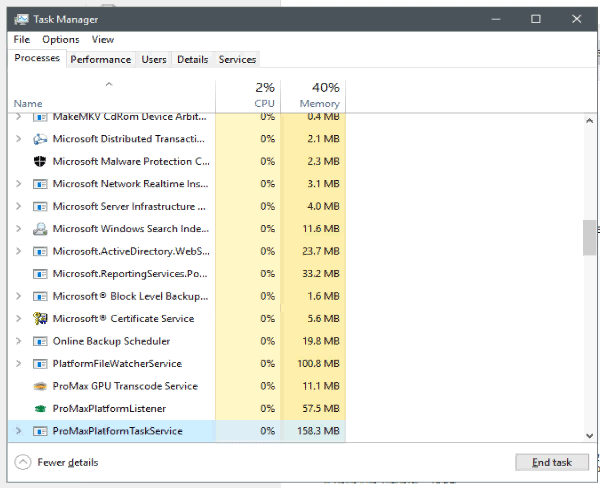Click Fewer details link text
This screenshot has width=600, height=488.
tap(68, 462)
